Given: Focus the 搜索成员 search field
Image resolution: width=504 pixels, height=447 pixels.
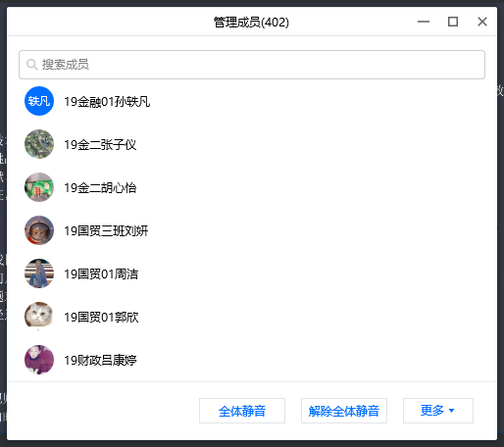Looking at the screenshot, I should click(x=252, y=65).
